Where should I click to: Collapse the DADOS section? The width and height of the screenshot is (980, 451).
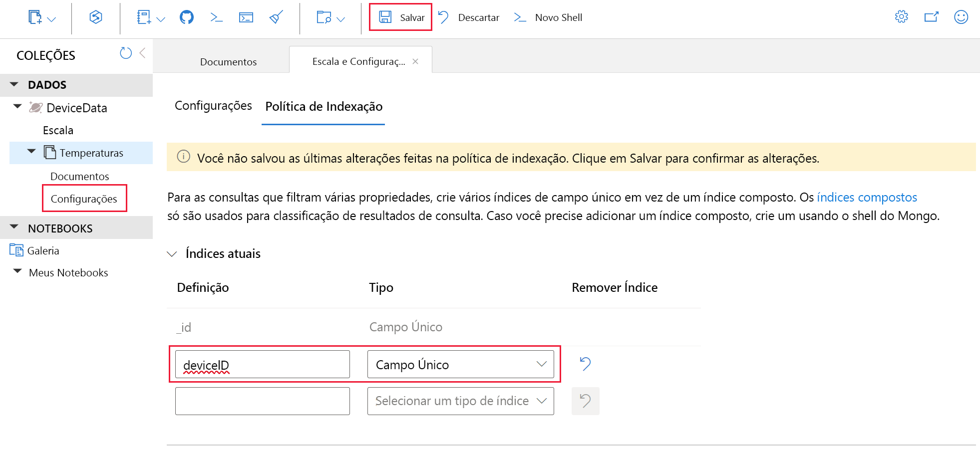(13, 84)
